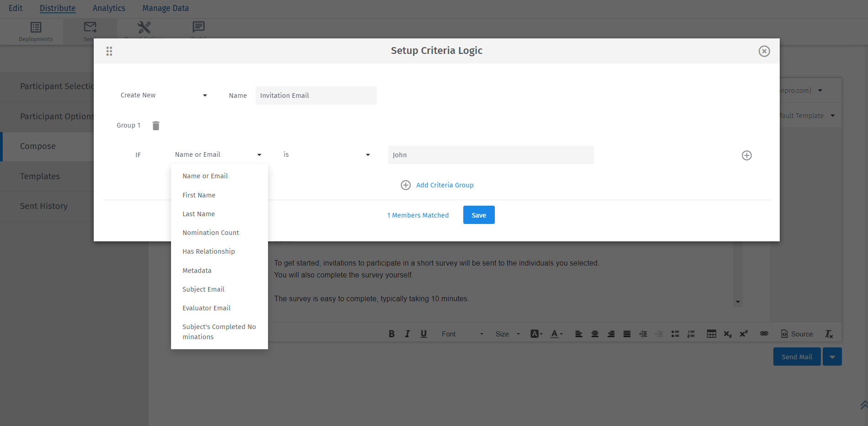Open the Font family dropdown

461,334
